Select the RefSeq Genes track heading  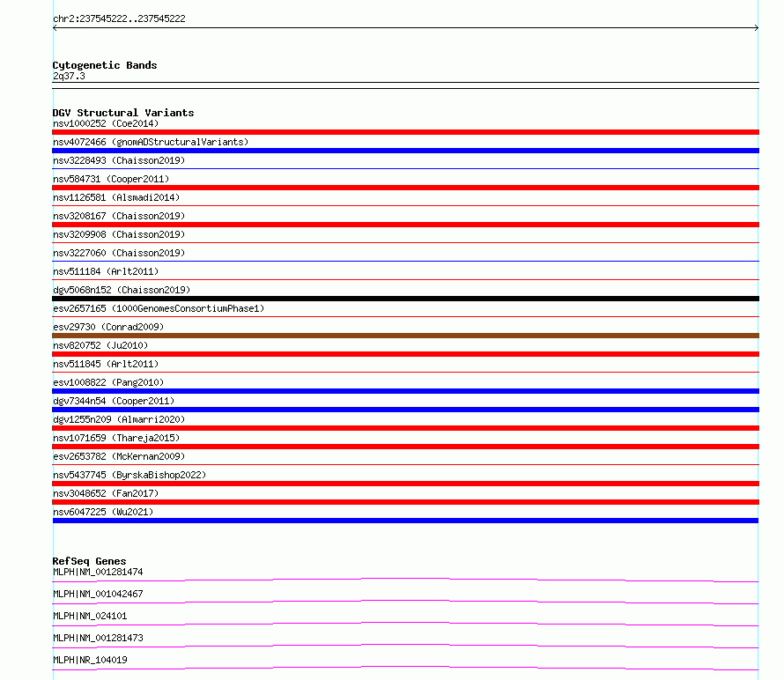point(90,561)
